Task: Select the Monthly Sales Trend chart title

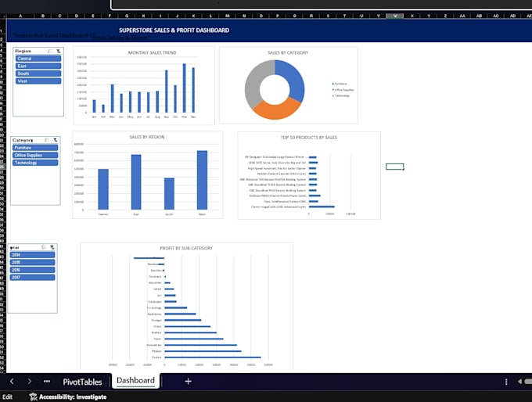Action: tap(153, 53)
